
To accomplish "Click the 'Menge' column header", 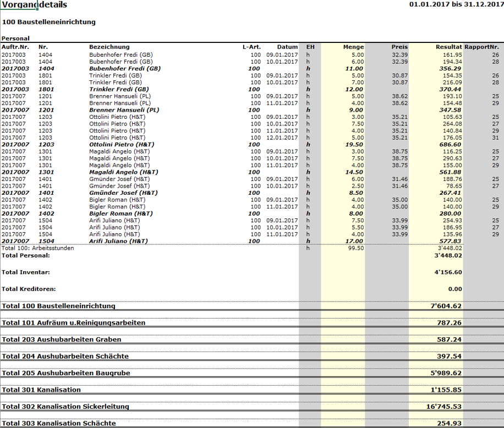I will click(354, 47).
